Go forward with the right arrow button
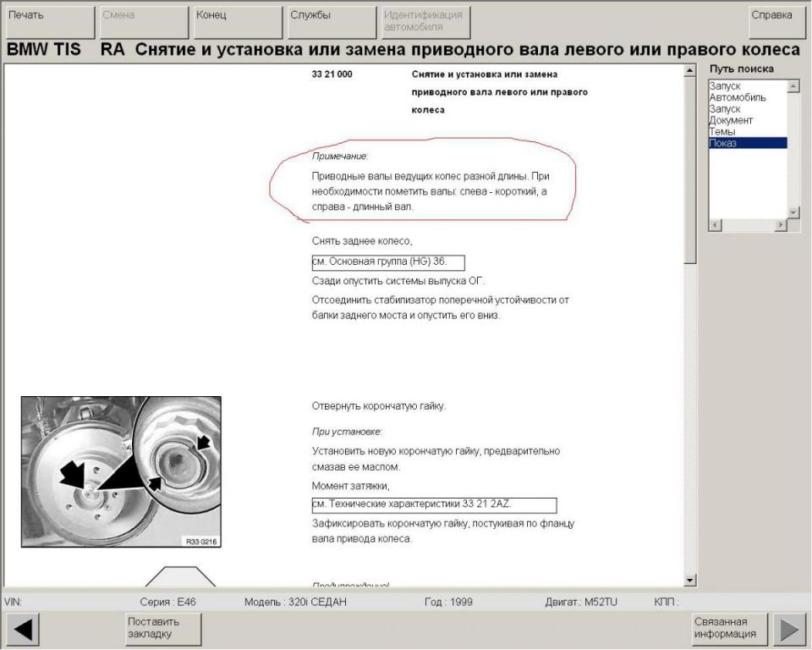Image resolution: width=812 pixels, height=650 pixels. [x=789, y=630]
